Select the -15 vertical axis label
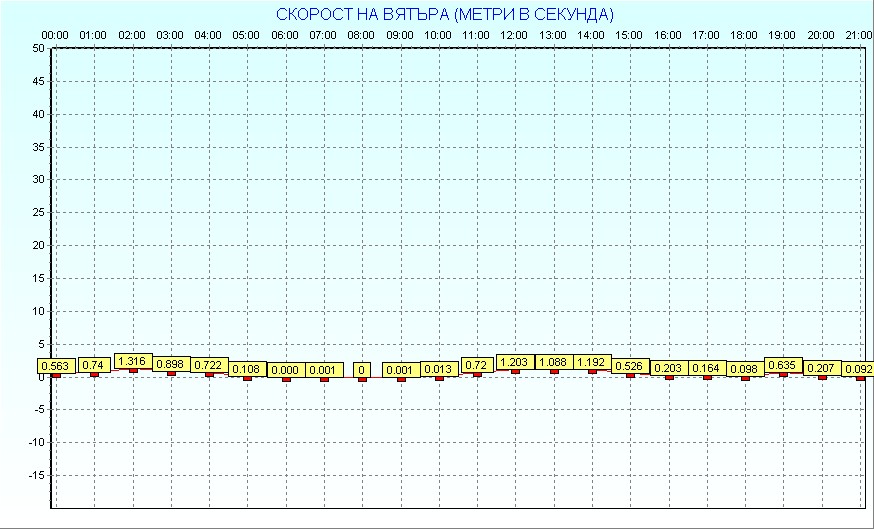Image resolution: width=874 pixels, height=529 pixels. coord(36,475)
